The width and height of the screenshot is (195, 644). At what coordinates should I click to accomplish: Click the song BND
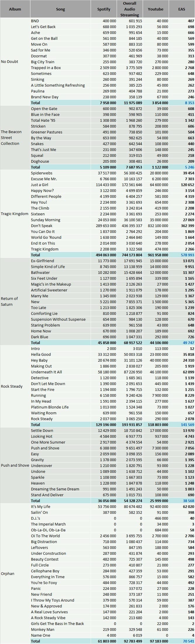click(35, 21)
